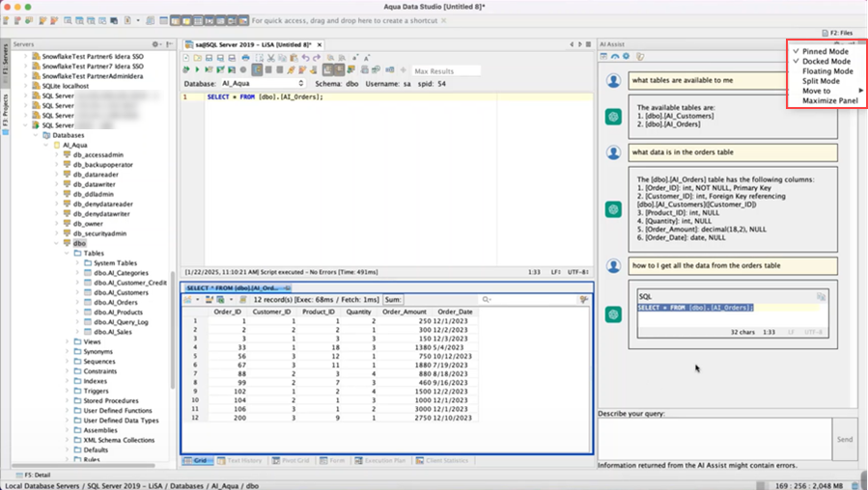Open the Execution Plan tab

[x=380, y=461]
